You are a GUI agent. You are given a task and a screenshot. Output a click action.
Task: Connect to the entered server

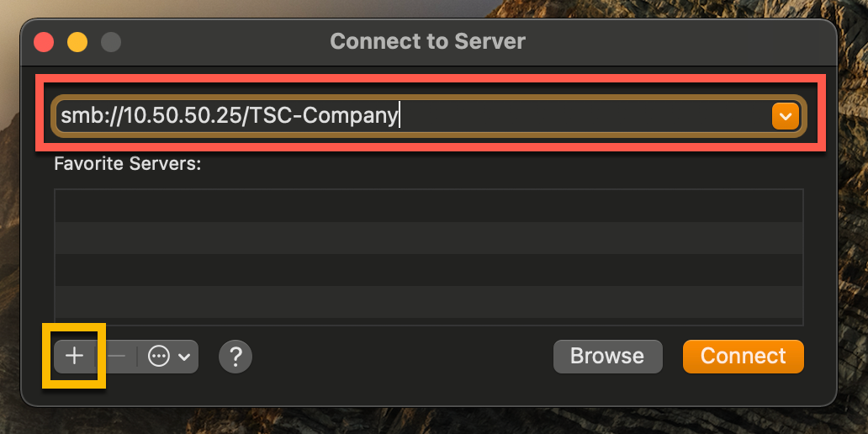click(x=743, y=356)
